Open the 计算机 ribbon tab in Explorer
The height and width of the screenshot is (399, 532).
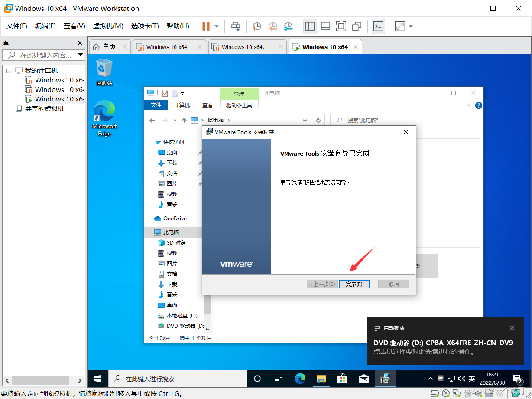click(x=182, y=105)
